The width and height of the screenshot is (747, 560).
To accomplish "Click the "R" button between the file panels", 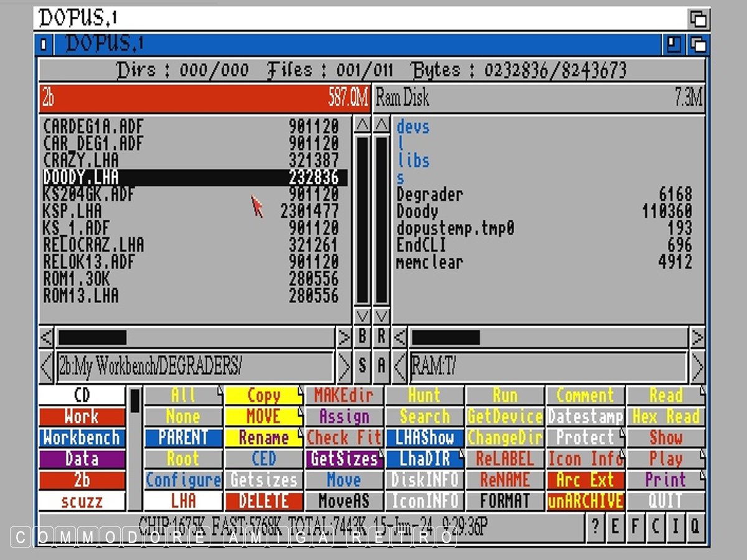I will point(382,337).
